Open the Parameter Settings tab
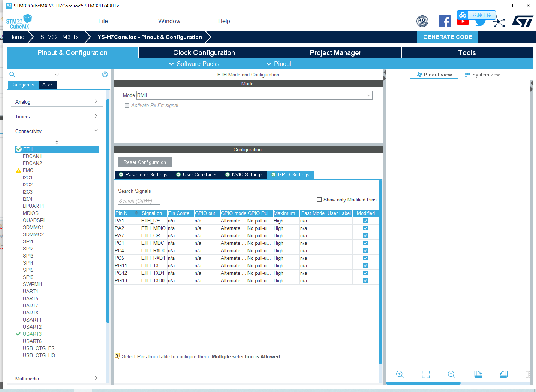The height and width of the screenshot is (392, 536). (143, 175)
